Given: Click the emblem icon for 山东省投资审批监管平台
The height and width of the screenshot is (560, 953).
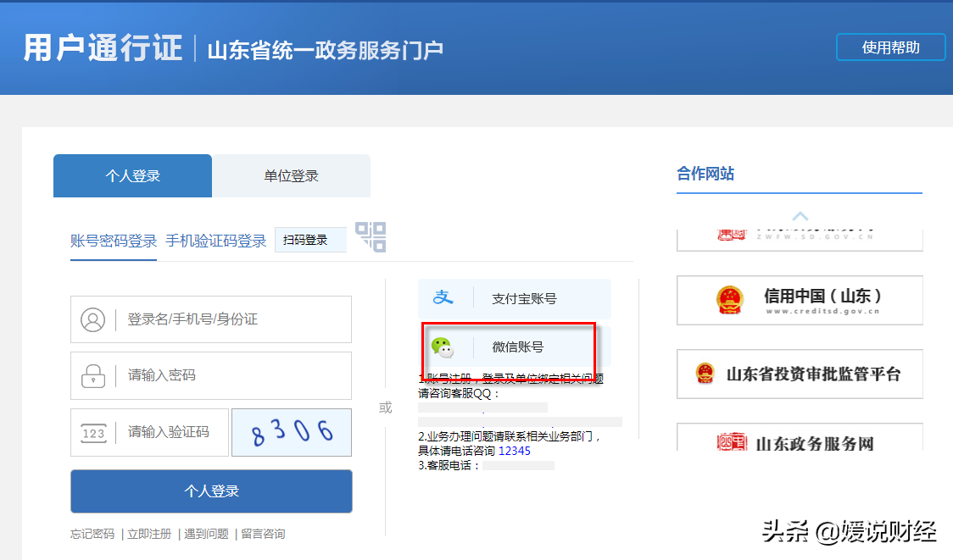Looking at the screenshot, I should click(705, 374).
